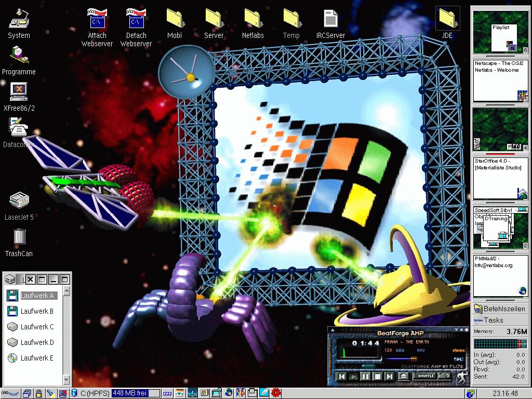The height and width of the screenshot is (399, 532).
Task: Skip to next track in BeatForge AMP
Action: [x=389, y=376]
